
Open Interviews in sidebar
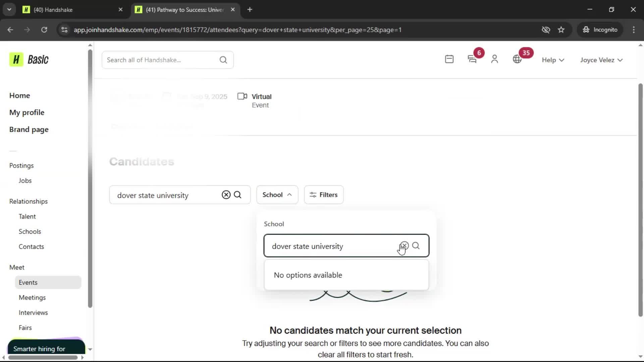[33, 313]
